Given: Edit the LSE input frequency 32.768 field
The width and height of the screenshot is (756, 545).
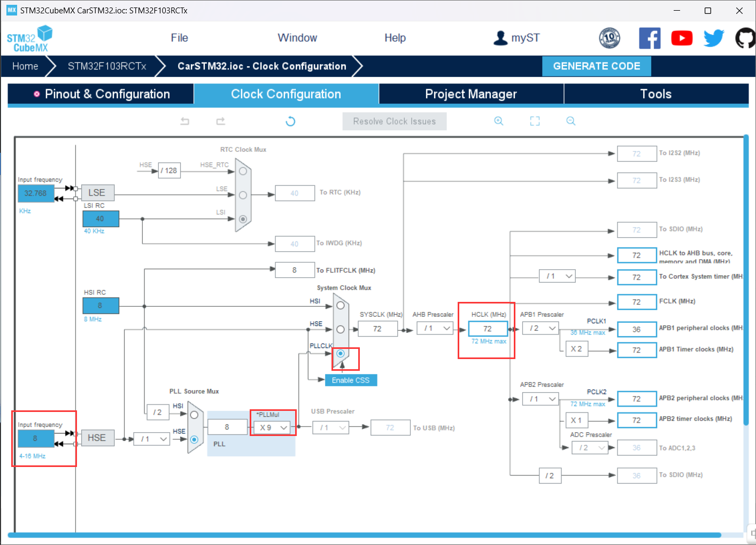Looking at the screenshot, I should pos(36,193).
